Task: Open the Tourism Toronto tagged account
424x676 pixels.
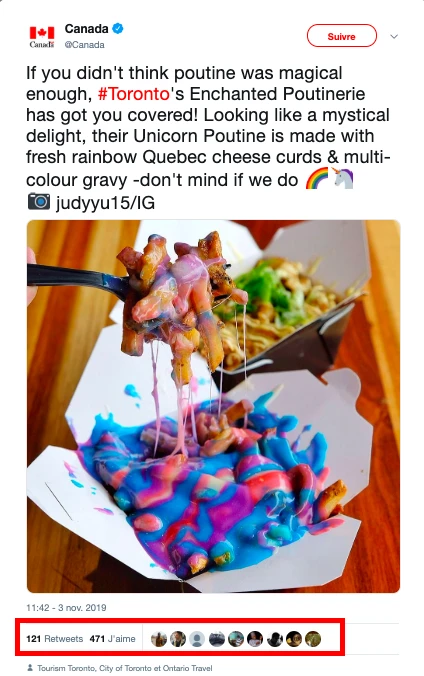Action: (x=67, y=668)
